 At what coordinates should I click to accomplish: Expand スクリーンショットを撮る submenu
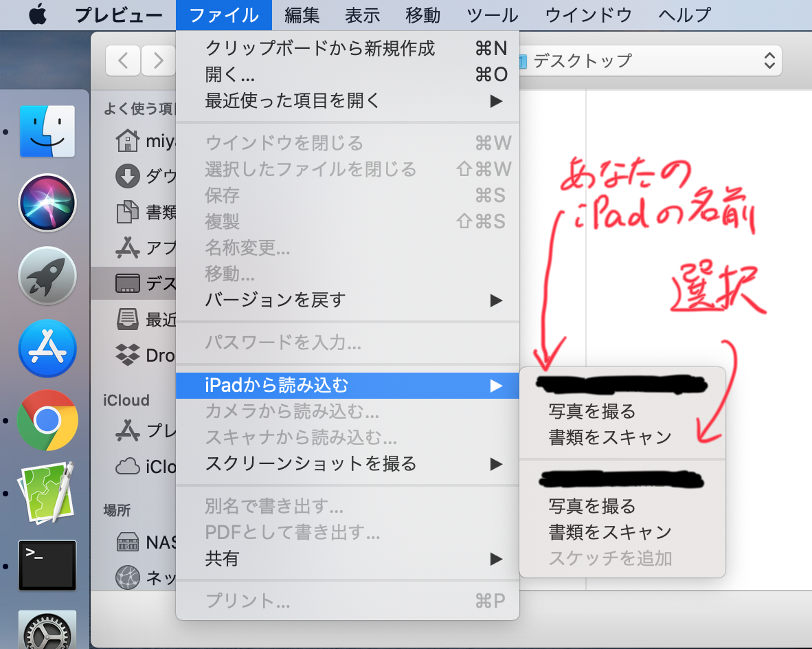[x=348, y=463]
